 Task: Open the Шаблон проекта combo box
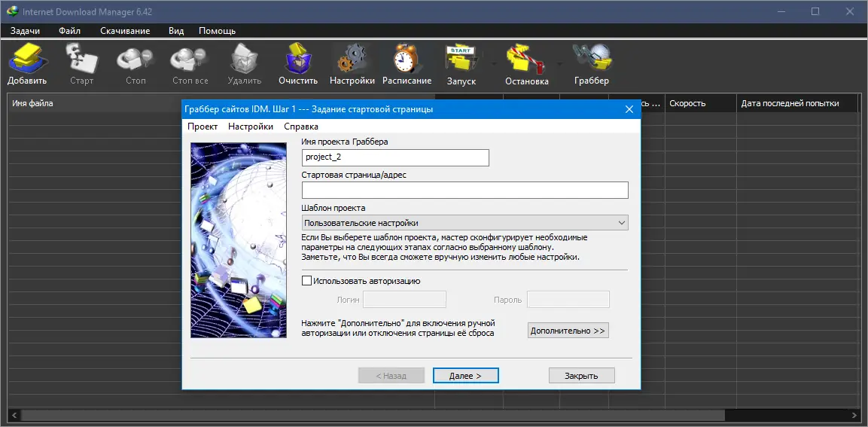465,223
